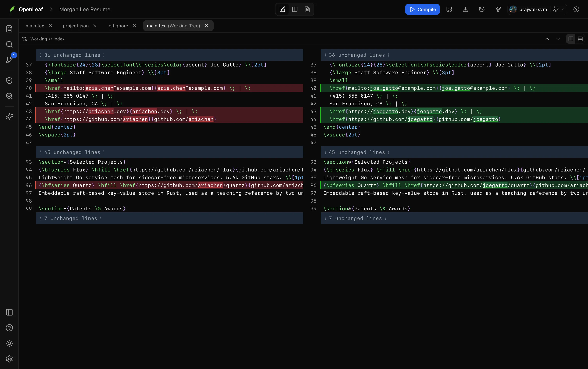Close the main.tex Working Tree tab
This screenshot has width=588, height=369.
click(x=206, y=26)
